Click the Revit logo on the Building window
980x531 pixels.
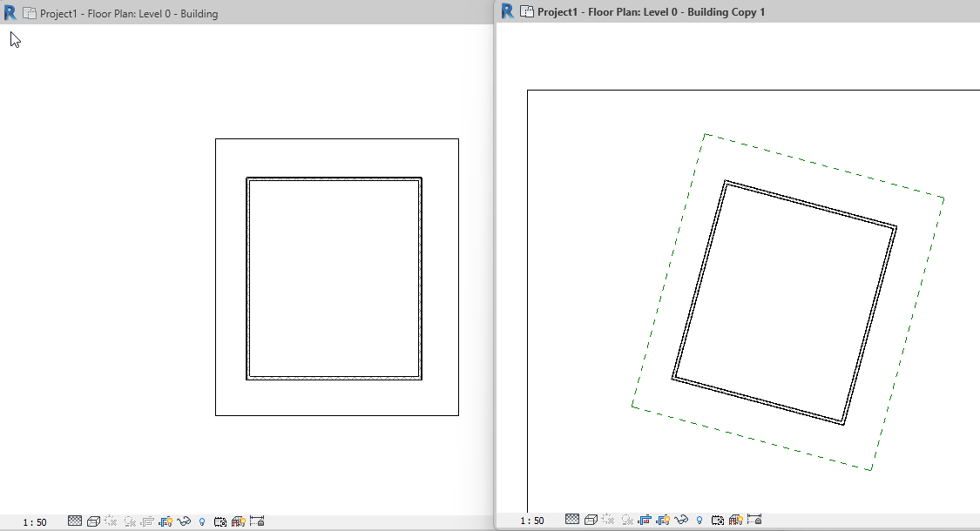[x=9, y=13]
